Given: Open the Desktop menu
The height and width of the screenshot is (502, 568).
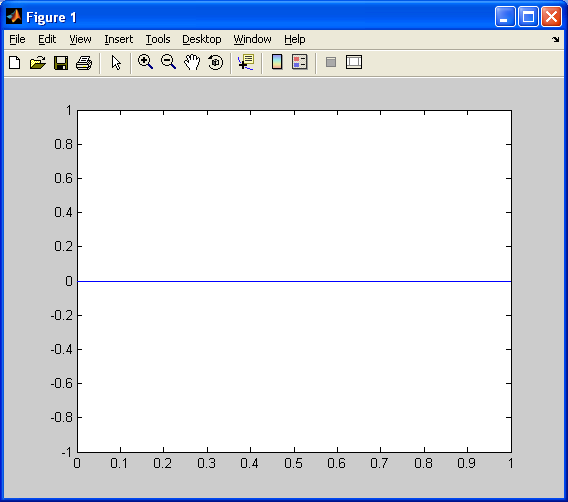Looking at the screenshot, I should [x=201, y=39].
